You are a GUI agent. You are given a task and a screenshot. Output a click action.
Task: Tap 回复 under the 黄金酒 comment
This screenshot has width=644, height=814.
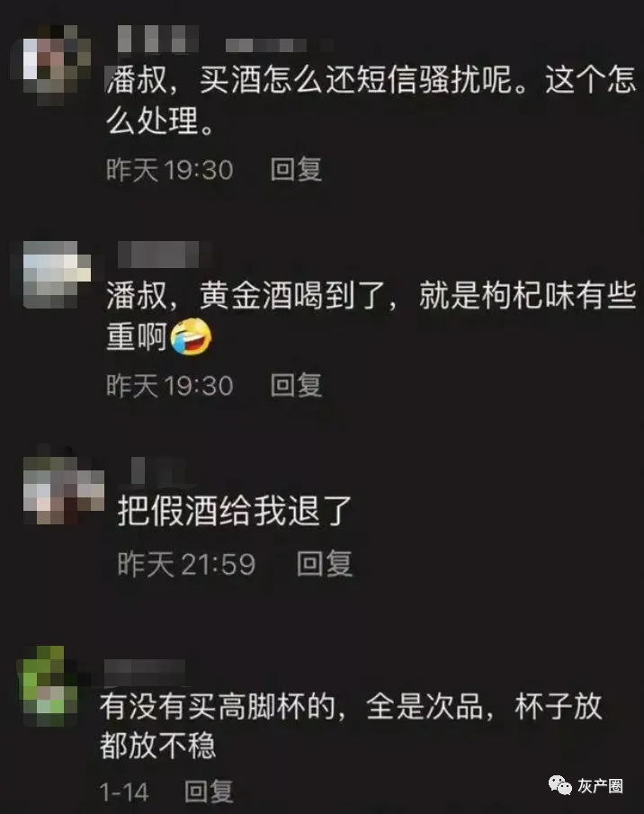(296, 385)
